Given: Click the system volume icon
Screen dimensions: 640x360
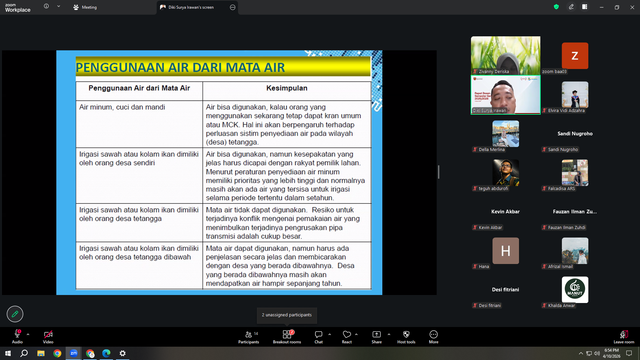Looking at the screenshot, I should 597,353.
